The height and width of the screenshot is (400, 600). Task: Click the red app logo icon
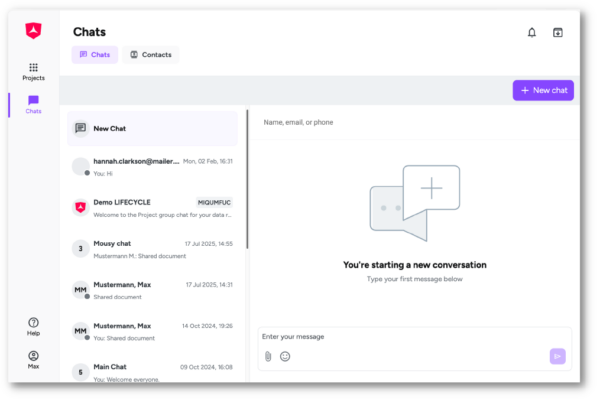pyautogui.click(x=33, y=31)
